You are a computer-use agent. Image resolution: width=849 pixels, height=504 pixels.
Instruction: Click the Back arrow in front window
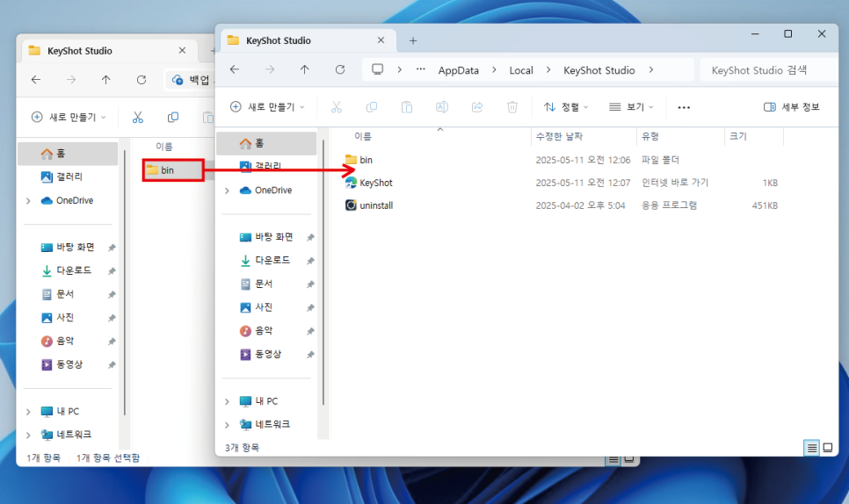point(235,69)
